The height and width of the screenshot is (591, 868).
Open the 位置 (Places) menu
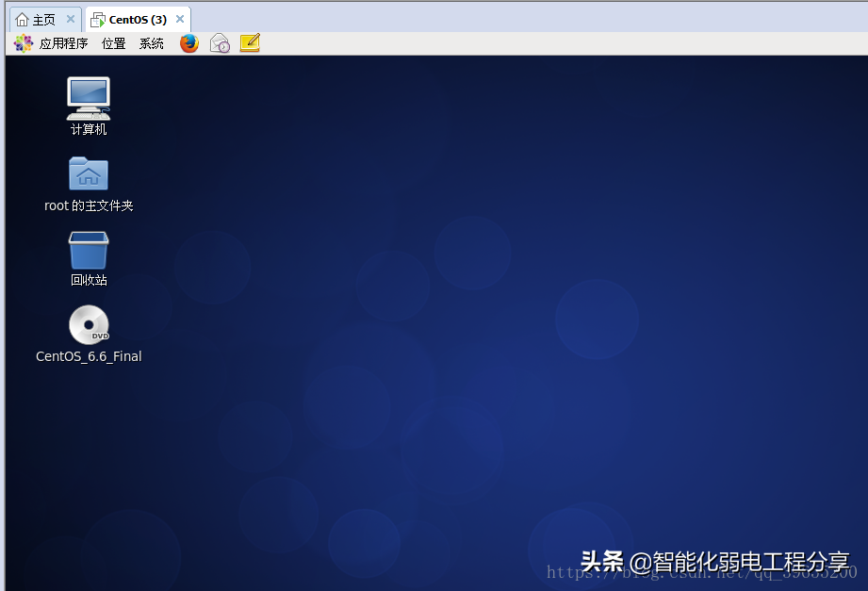pyautogui.click(x=112, y=42)
